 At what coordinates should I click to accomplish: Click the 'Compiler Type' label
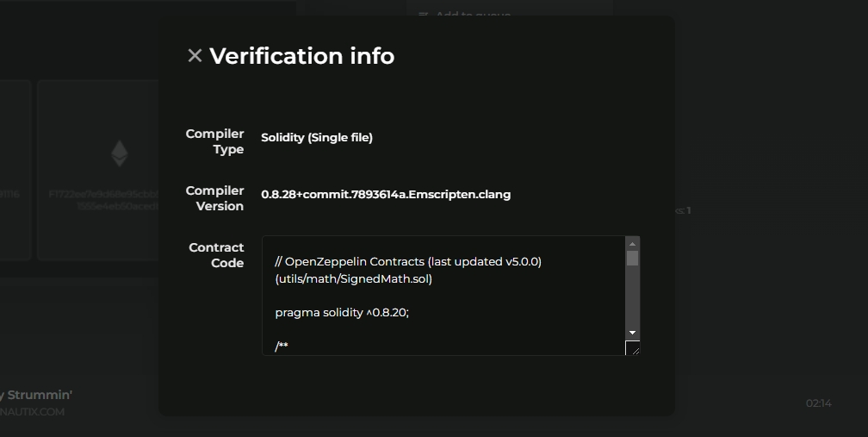215,141
